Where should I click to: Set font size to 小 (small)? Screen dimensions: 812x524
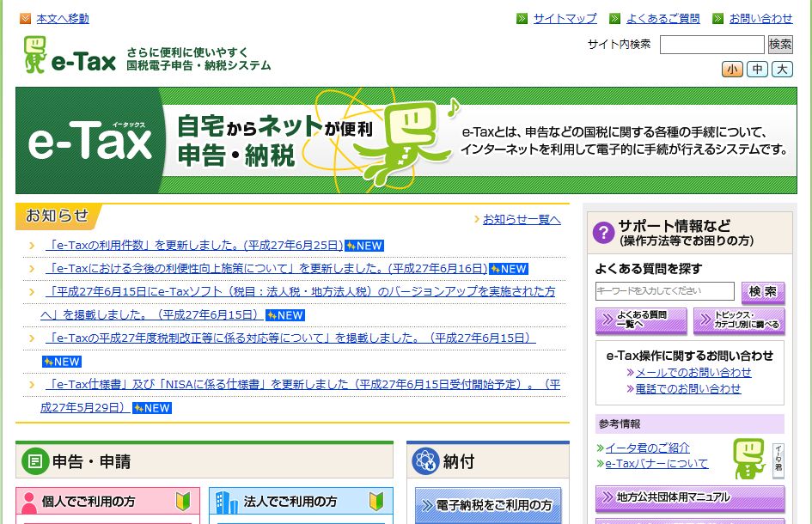click(x=732, y=69)
